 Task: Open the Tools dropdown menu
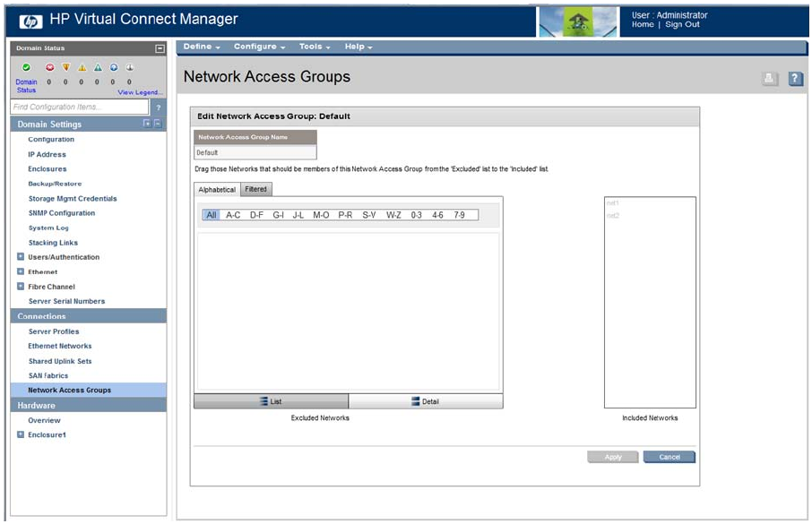pyautogui.click(x=315, y=47)
